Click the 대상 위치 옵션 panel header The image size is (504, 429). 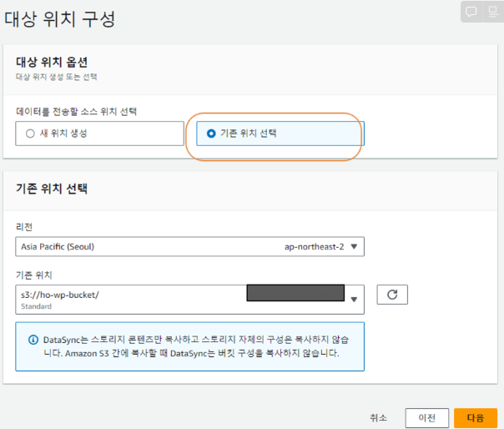click(x=52, y=62)
